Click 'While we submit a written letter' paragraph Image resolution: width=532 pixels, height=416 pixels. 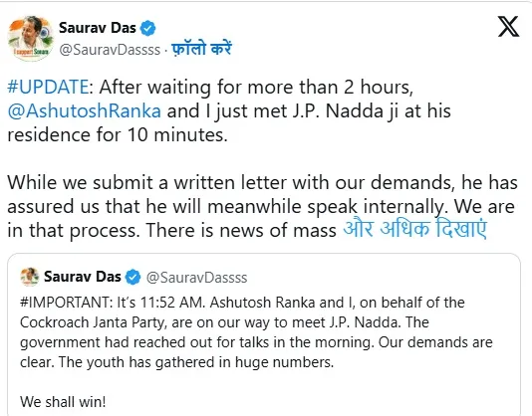pos(262,206)
